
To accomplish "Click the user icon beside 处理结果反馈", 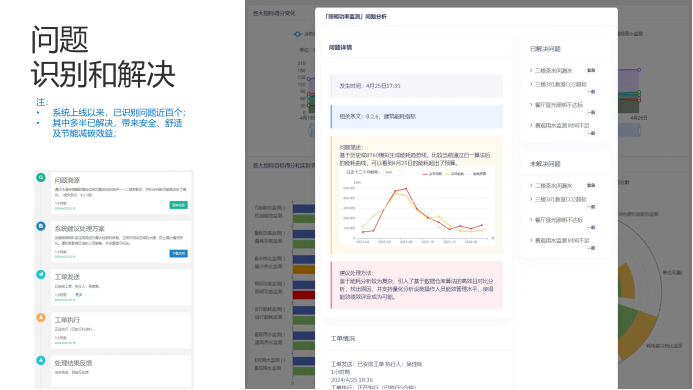I will point(41,360).
